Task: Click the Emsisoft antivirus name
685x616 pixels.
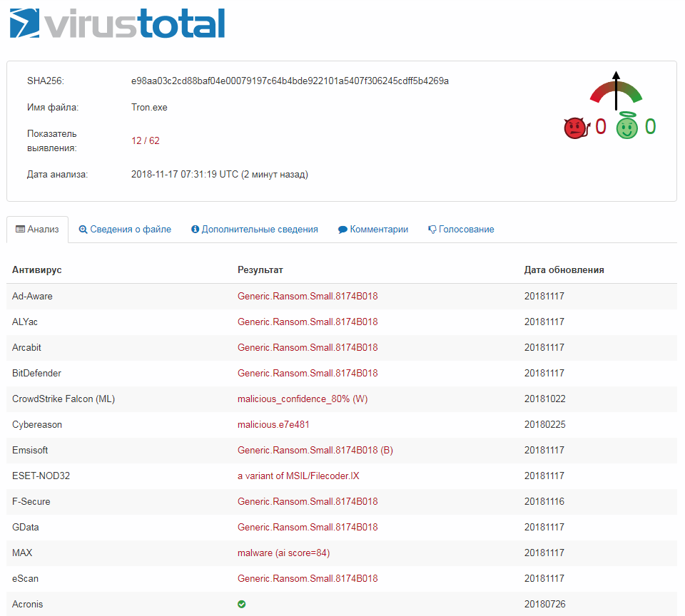Action: click(x=30, y=450)
